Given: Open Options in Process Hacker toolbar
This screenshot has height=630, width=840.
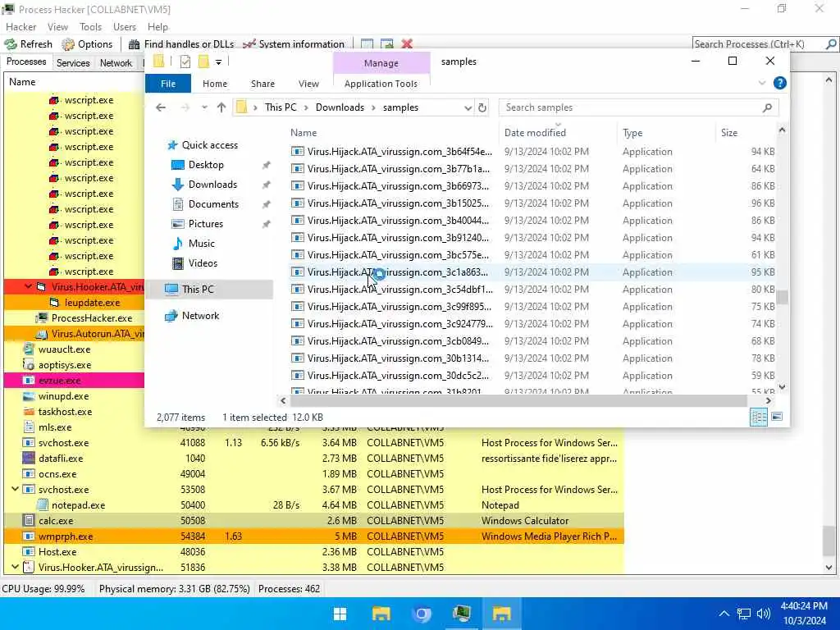Looking at the screenshot, I should coord(87,44).
